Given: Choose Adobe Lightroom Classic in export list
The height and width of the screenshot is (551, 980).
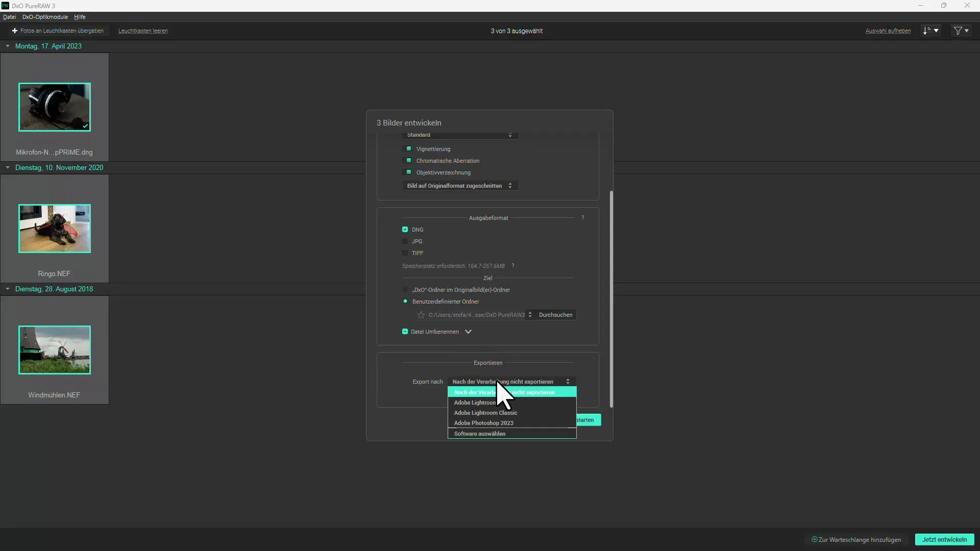Looking at the screenshot, I should point(512,413).
